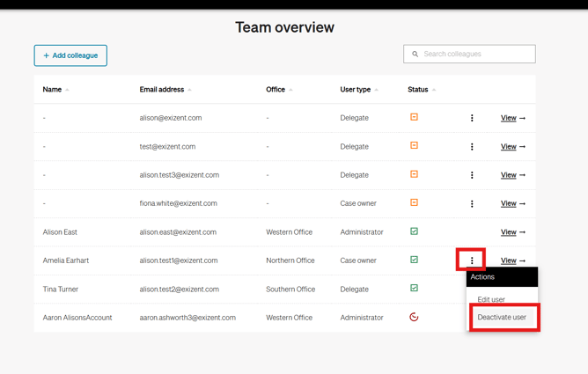Image resolution: width=588 pixels, height=374 pixels.
Task: Click the name Alison East
Action: pos(60,232)
